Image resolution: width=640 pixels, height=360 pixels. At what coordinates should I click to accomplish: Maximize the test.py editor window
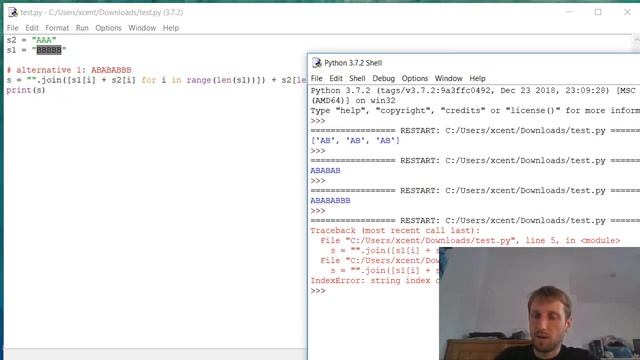click(598, 12)
